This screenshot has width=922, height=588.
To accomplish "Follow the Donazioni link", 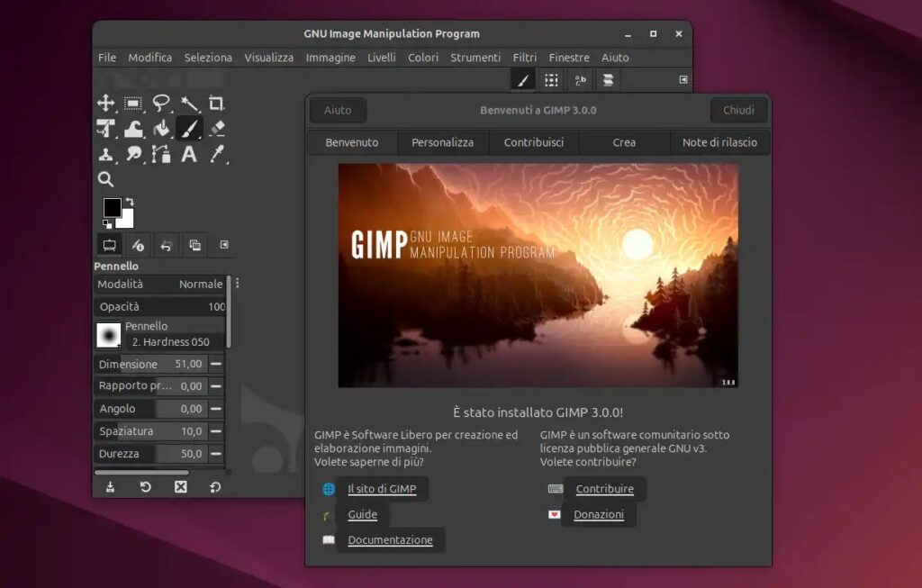I will pyautogui.click(x=598, y=514).
